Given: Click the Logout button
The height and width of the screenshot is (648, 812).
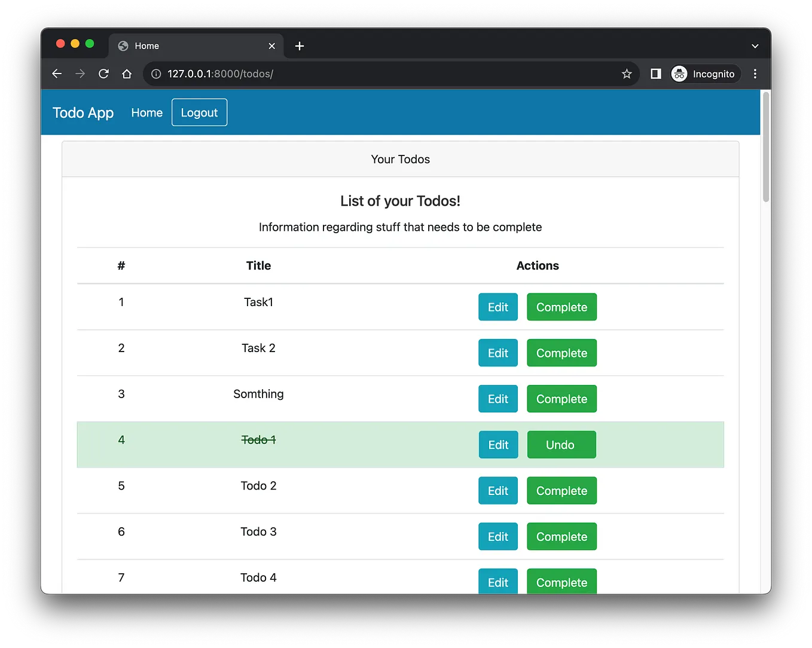Looking at the screenshot, I should [x=199, y=112].
